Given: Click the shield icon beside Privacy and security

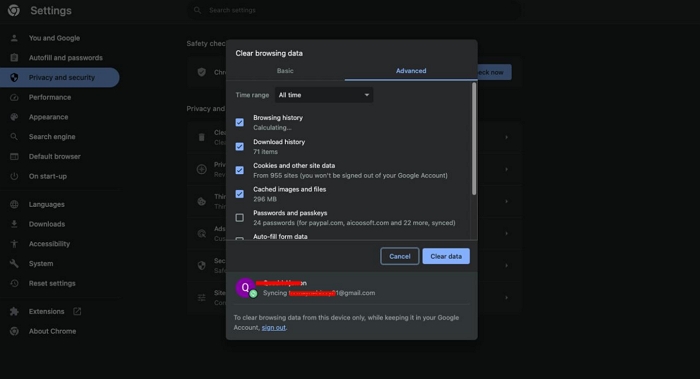Looking at the screenshot, I should 14,77.
